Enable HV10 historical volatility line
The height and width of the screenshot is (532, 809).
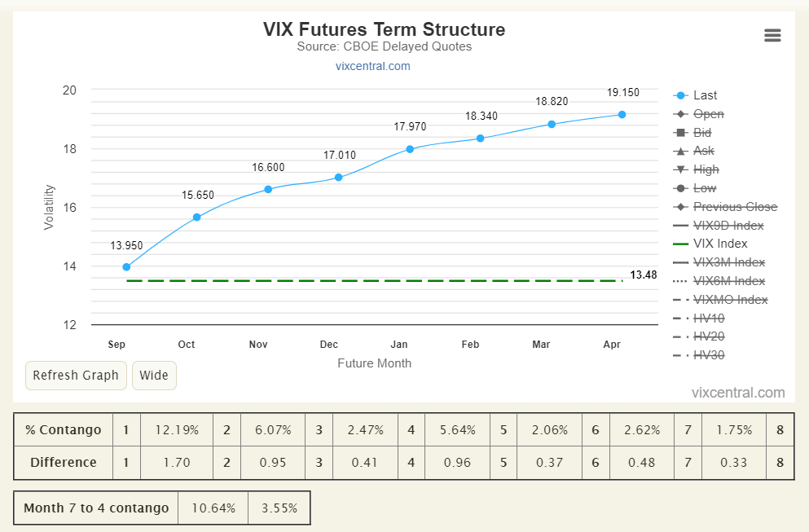(699, 319)
